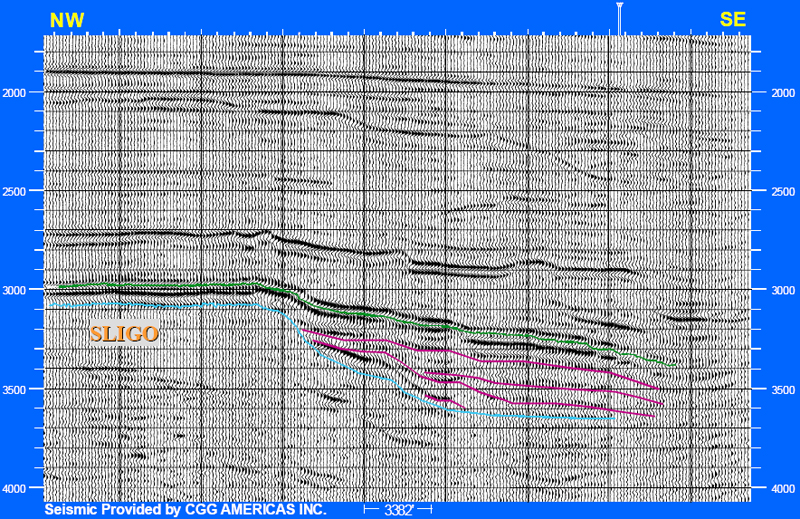Click the right axis 2000 label

[x=783, y=93]
